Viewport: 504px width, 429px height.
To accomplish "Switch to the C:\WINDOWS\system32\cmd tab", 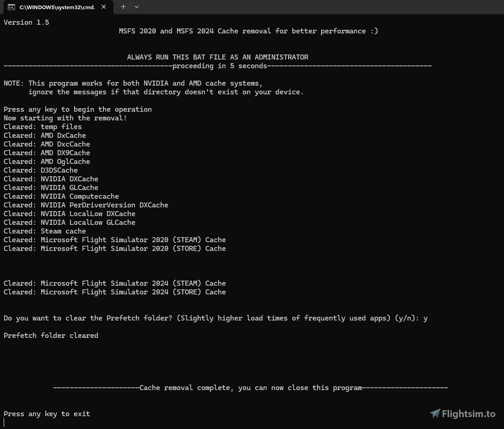I will pyautogui.click(x=57, y=7).
